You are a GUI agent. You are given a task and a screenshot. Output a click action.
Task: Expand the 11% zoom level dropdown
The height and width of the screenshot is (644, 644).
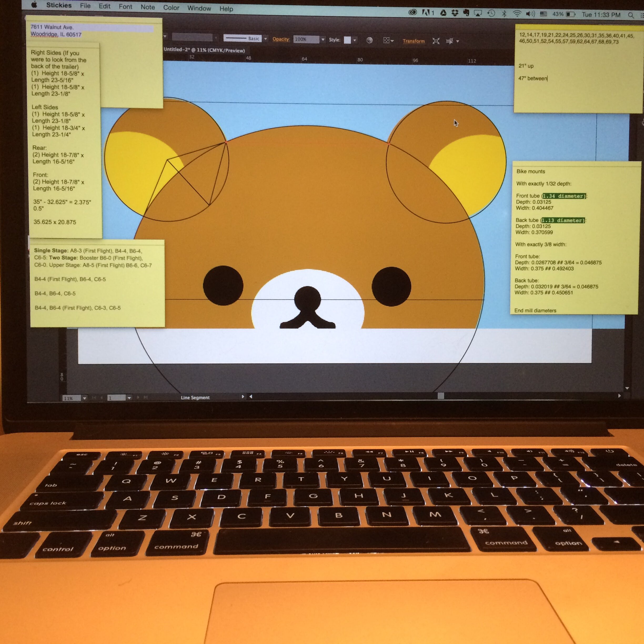(85, 398)
